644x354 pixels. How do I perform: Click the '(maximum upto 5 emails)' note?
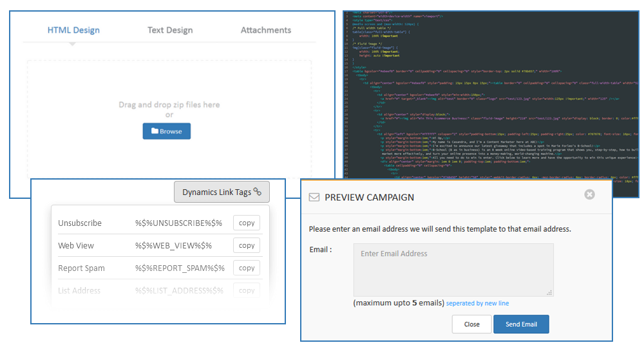click(399, 303)
